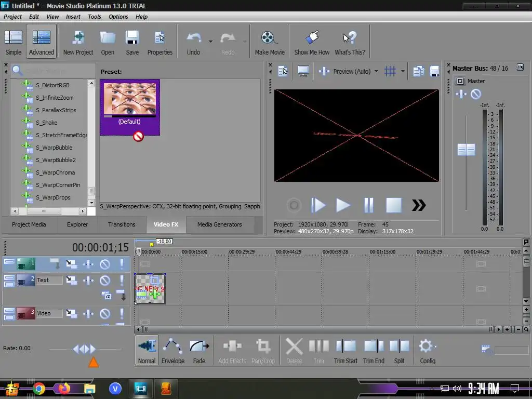Screen dimensions: 532x399
Task: Open preview project video properties icon
Action: (283, 71)
